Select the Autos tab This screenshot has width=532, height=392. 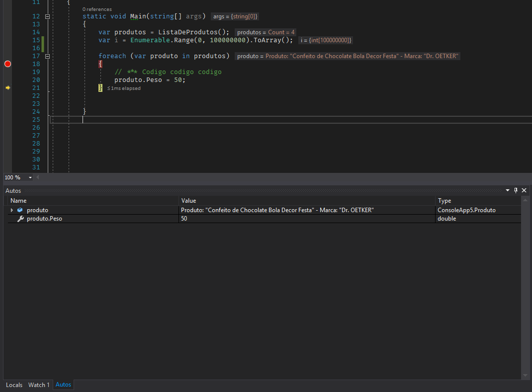coord(63,385)
